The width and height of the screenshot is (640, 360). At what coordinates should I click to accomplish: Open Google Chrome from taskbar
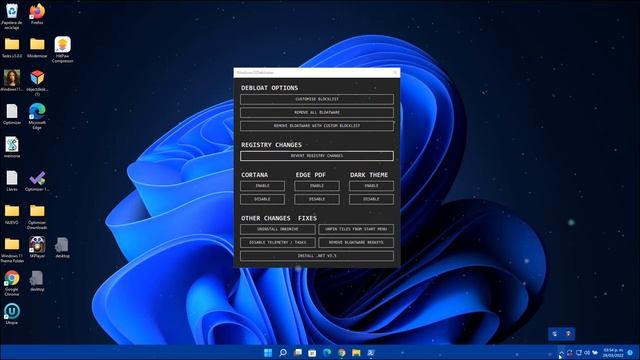tap(342, 353)
